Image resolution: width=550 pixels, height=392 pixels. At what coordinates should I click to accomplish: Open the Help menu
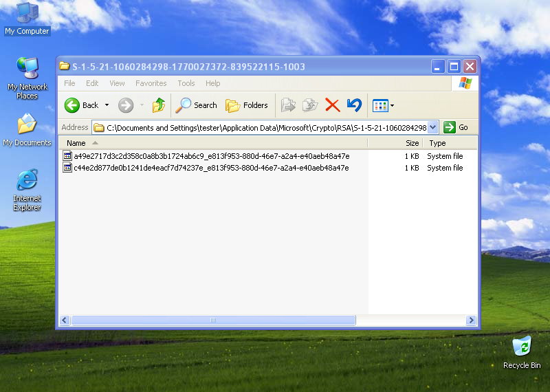coord(213,83)
